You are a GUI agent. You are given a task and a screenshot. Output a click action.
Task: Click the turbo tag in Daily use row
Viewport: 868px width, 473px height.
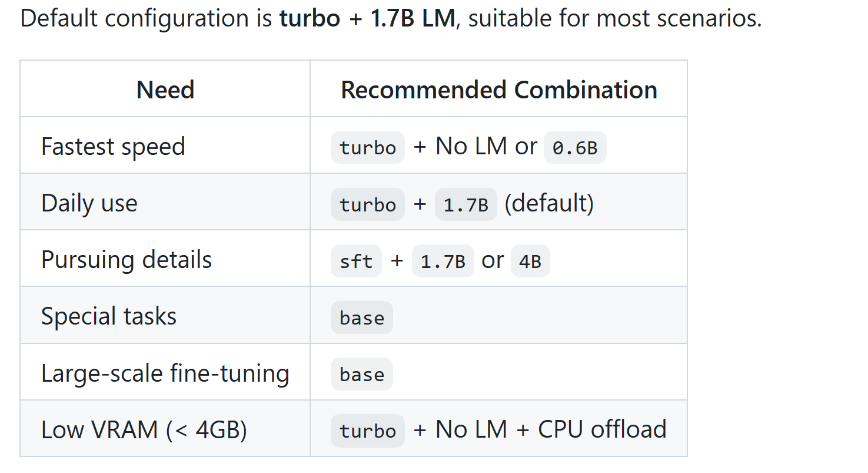click(368, 204)
